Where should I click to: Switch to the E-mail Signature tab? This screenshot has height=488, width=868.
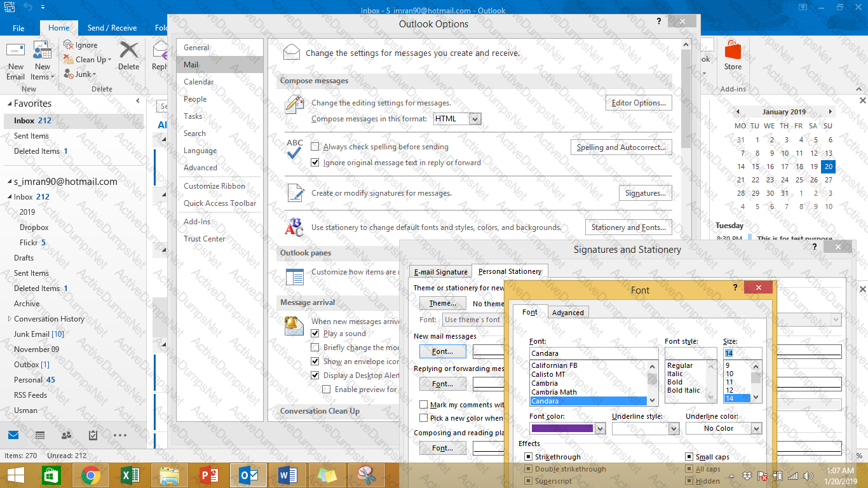(440, 272)
